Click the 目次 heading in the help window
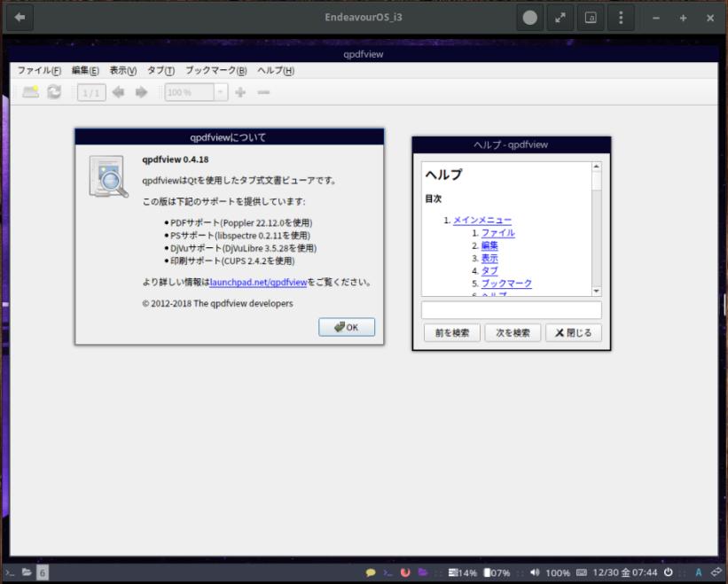The width and height of the screenshot is (728, 584). (x=434, y=199)
